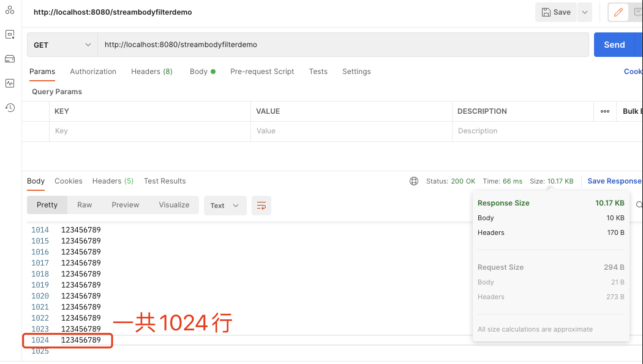Select the Preview view
This screenshot has width=643, height=364.
point(126,205)
